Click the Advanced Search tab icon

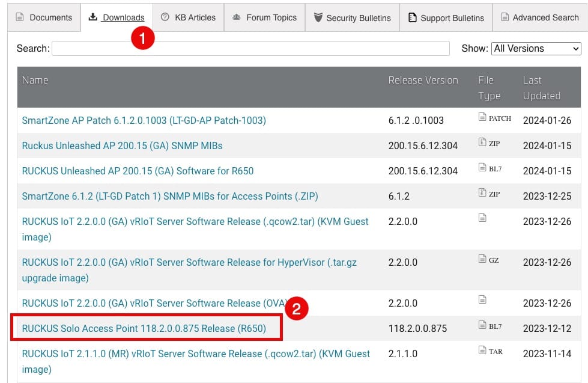[505, 17]
